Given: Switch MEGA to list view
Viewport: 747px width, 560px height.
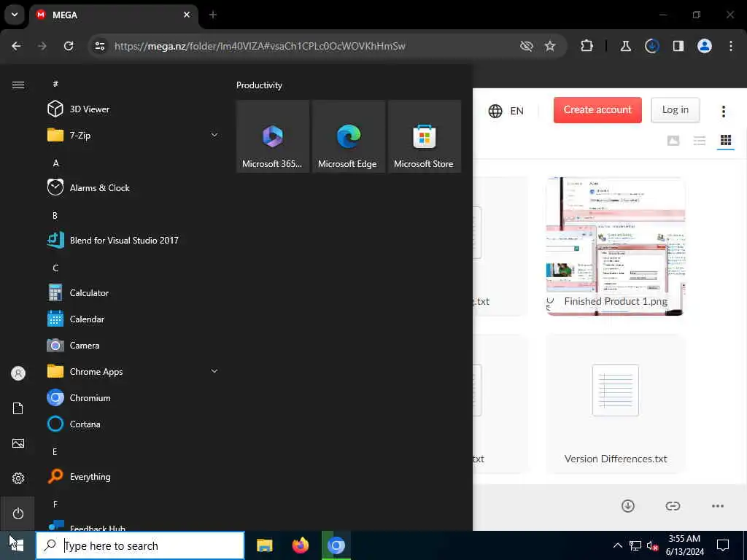Looking at the screenshot, I should pos(700,141).
